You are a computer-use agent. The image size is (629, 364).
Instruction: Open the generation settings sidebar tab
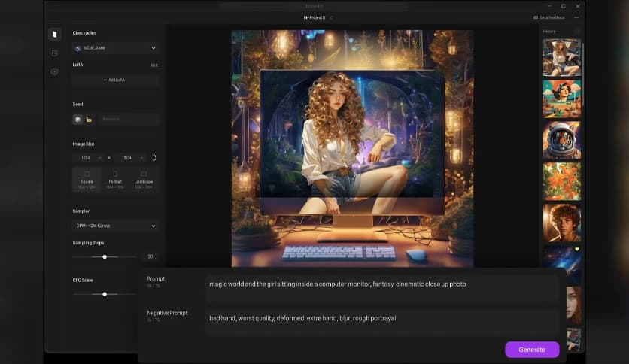pos(54,35)
